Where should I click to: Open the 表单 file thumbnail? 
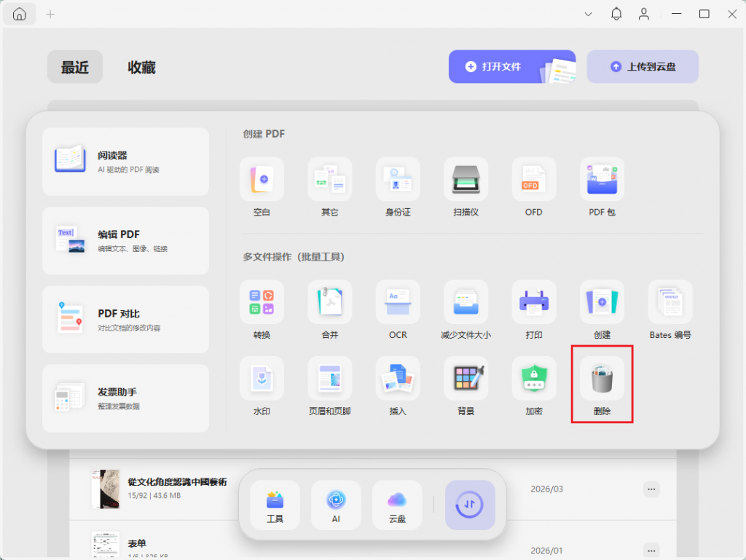pos(105,545)
